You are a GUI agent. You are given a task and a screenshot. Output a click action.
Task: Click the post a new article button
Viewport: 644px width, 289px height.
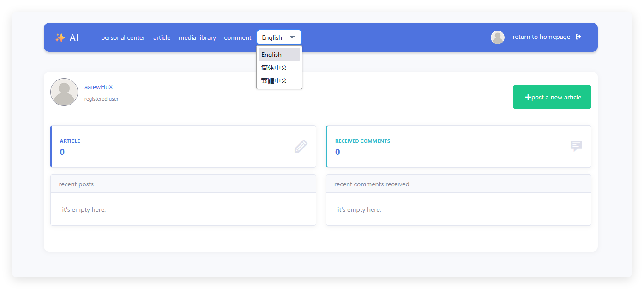point(552,97)
